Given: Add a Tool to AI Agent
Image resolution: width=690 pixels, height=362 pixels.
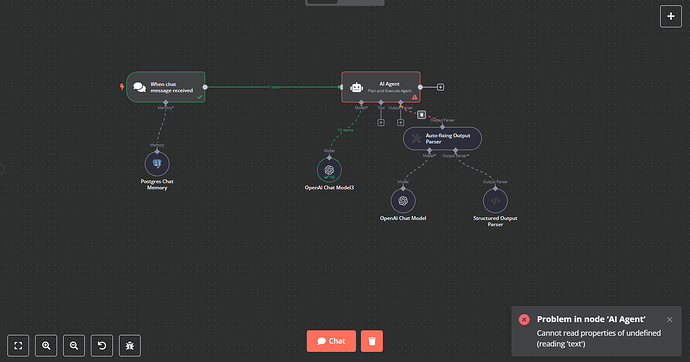Looking at the screenshot, I should click(381, 123).
